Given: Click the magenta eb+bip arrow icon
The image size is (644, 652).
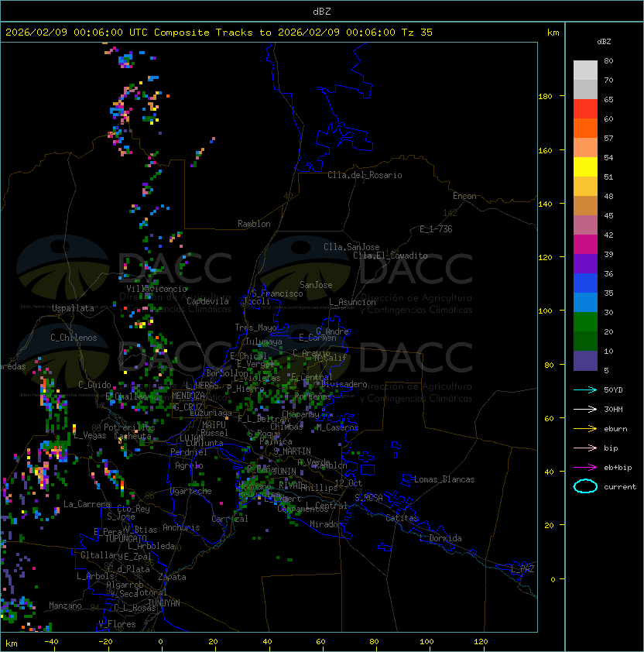Looking at the screenshot, I should 585,467.
